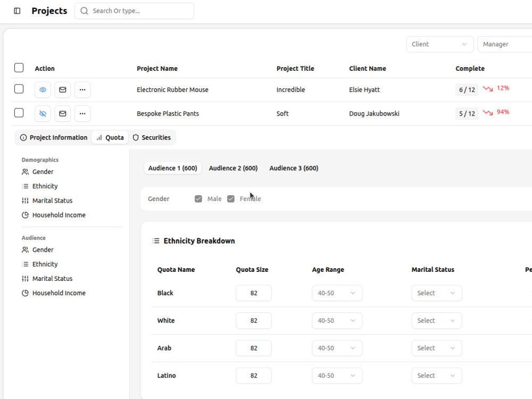Select the Audience 2 (600) tab
The height and width of the screenshot is (399, 532).
click(233, 168)
